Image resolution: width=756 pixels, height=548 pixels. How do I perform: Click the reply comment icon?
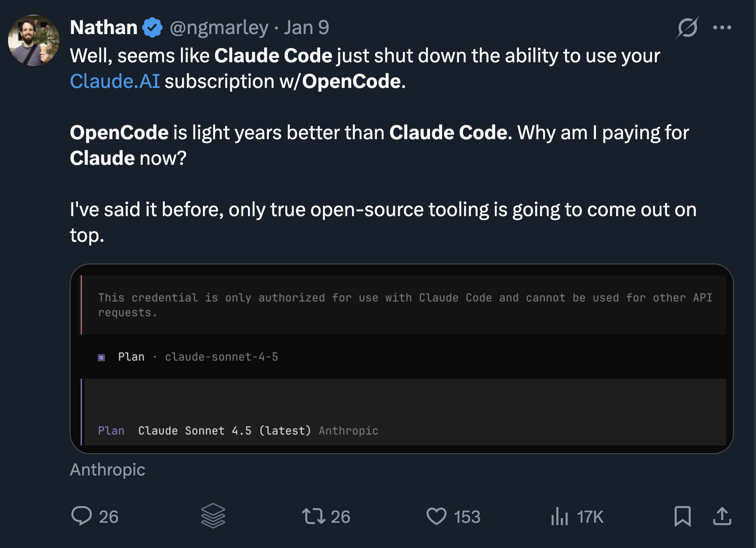coord(81,516)
